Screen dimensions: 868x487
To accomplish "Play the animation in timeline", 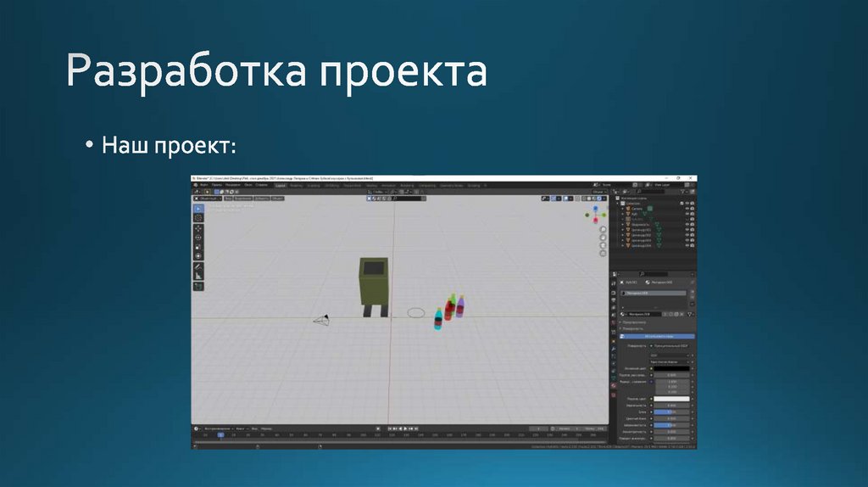I will coord(405,428).
